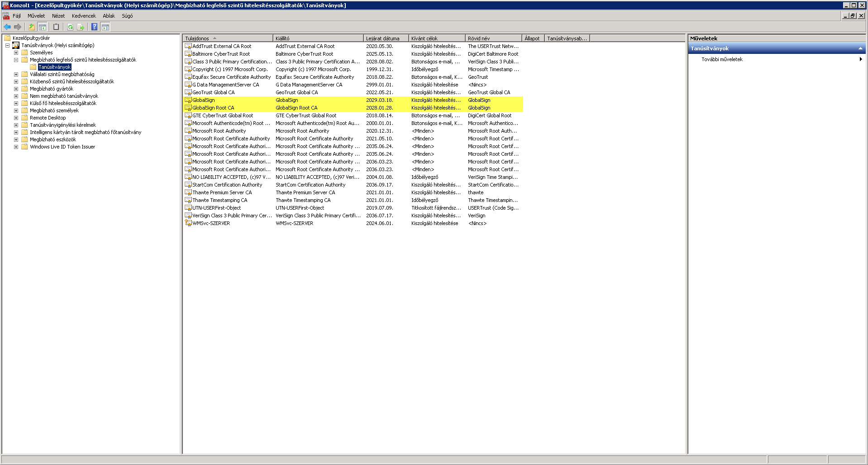This screenshot has width=868, height=465.
Task: Open the Ablak menu
Action: tap(109, 16)
